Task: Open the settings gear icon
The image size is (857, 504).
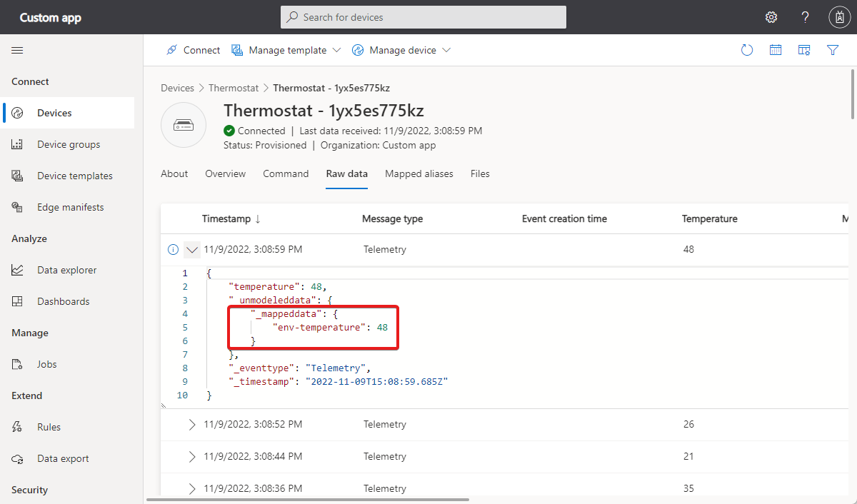Action: (771, 17)
